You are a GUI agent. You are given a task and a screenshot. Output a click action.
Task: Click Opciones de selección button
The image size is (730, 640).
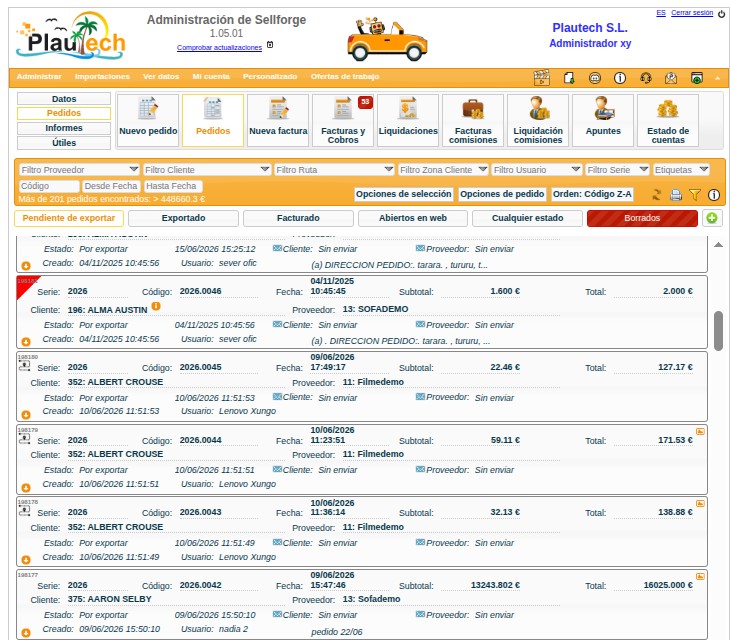[x=404, y=194]
